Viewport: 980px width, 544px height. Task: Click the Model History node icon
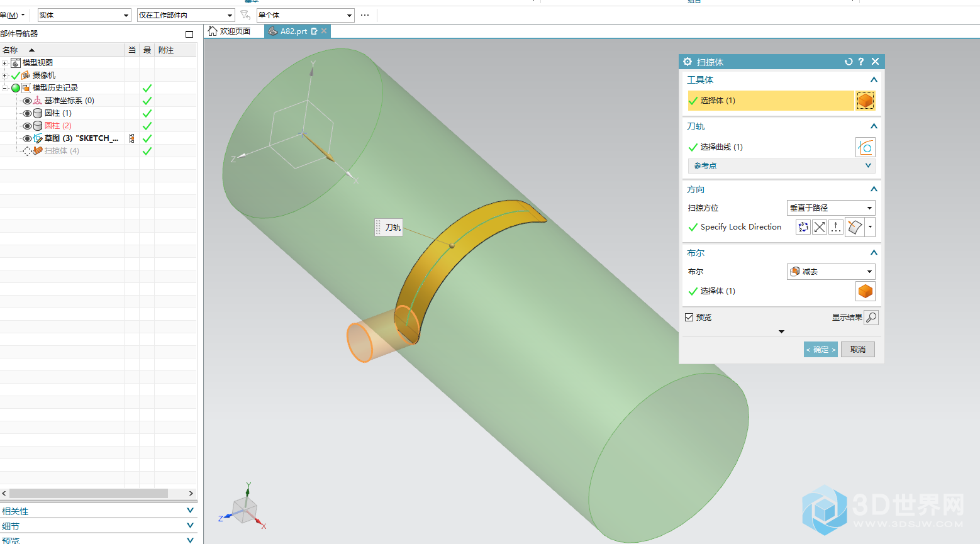point(26,88)
